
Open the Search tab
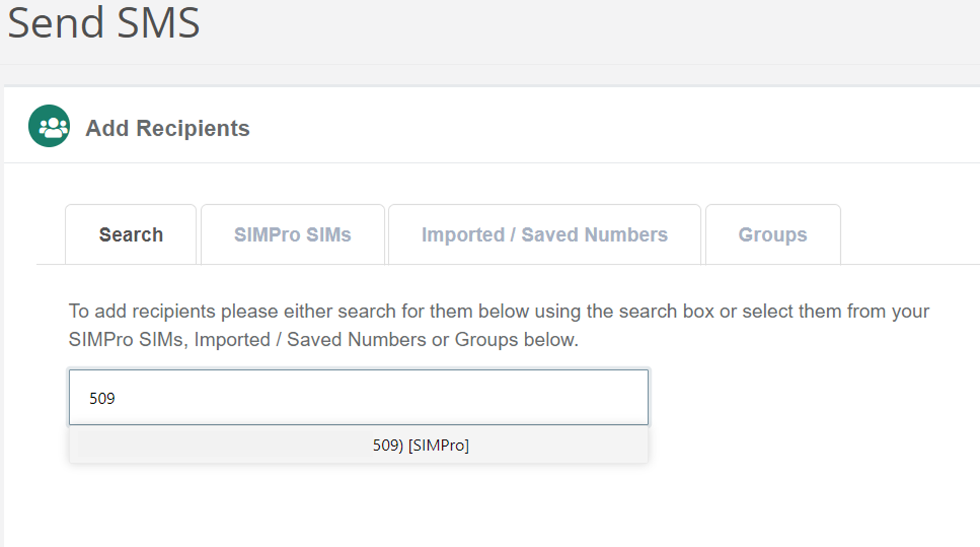(131, 235)
